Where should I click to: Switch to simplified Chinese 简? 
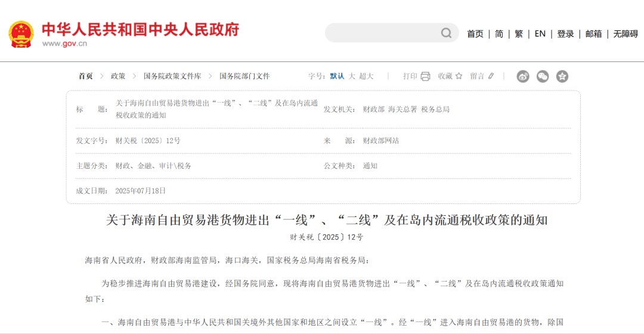point(499,34)
